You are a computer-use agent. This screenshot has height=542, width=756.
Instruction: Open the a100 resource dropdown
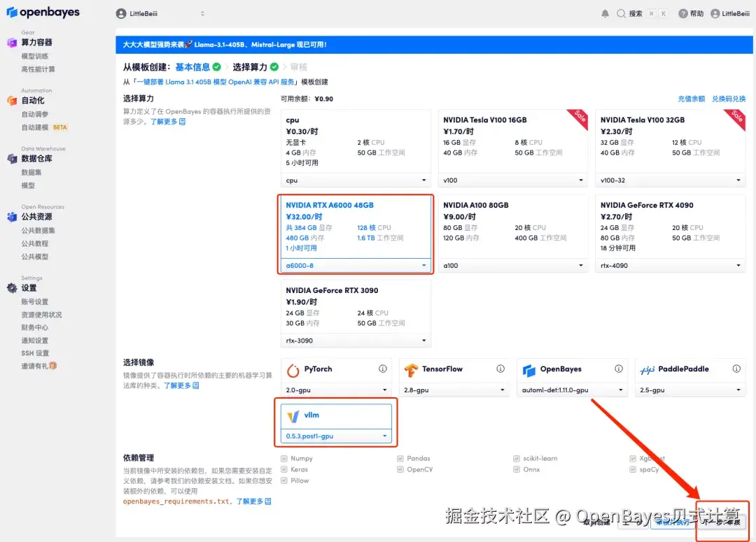[x=513, y=266]
